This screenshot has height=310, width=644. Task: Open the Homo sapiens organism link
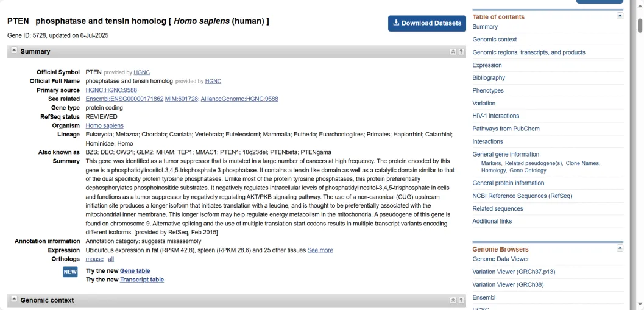[104, 126]
